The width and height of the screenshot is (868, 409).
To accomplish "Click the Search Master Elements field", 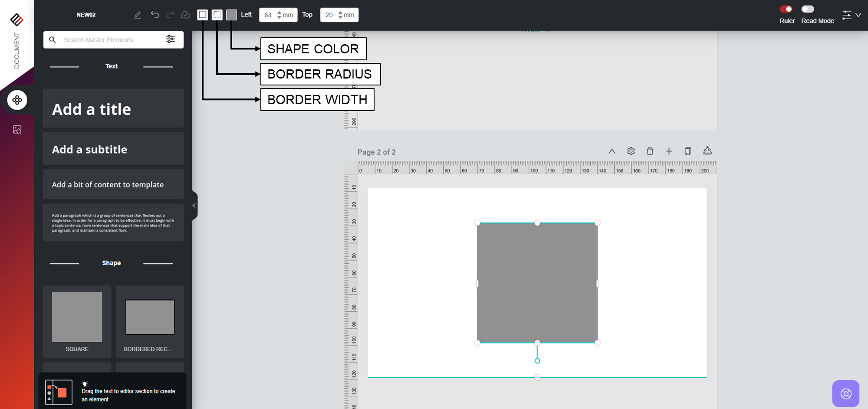I will pos(111,40).
